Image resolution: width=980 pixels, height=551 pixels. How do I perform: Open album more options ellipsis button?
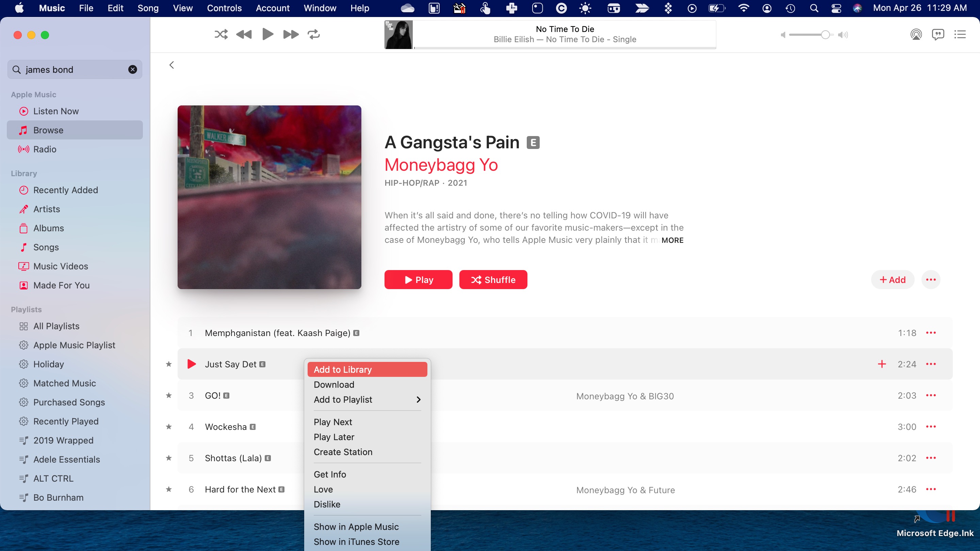click(x=931, y=280)
